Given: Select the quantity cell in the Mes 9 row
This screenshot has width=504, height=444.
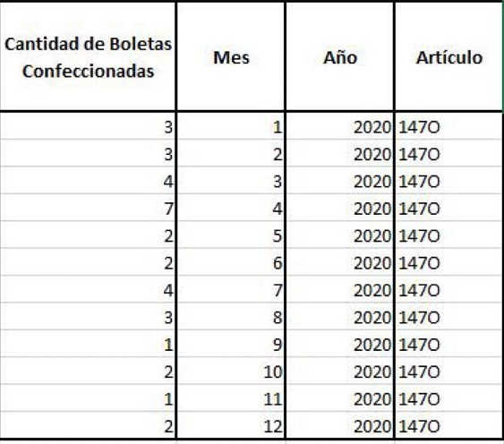Looking at the screenshot, I should [88, 344].
